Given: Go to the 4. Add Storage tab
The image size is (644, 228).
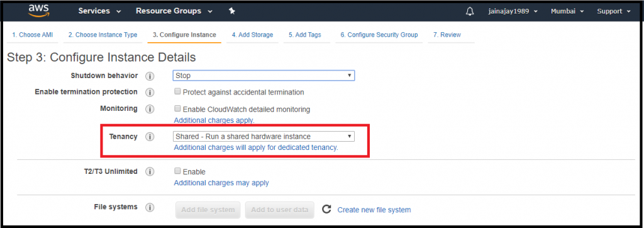Looking at the screenshot, I should pos(252,35).
